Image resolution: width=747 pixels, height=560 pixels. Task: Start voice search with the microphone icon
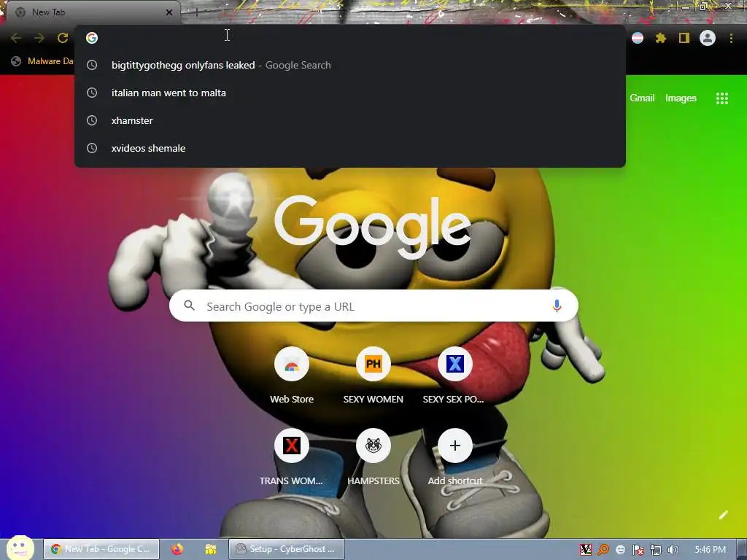[557, 306]
